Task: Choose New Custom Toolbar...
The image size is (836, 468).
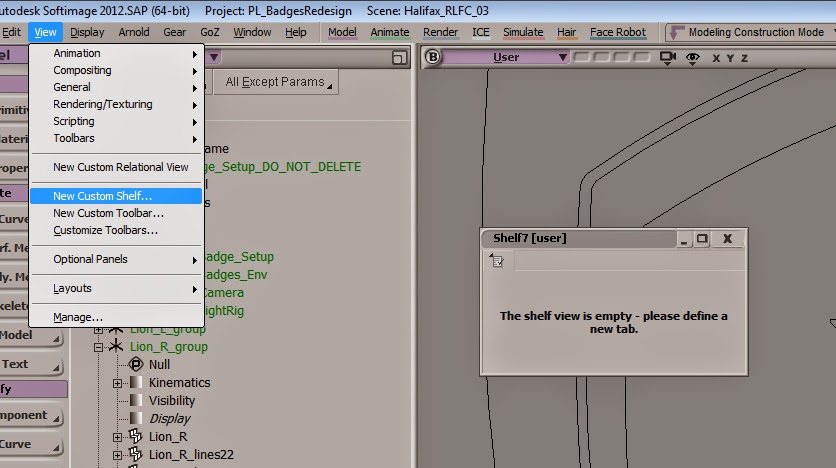Action: [116, 213]
